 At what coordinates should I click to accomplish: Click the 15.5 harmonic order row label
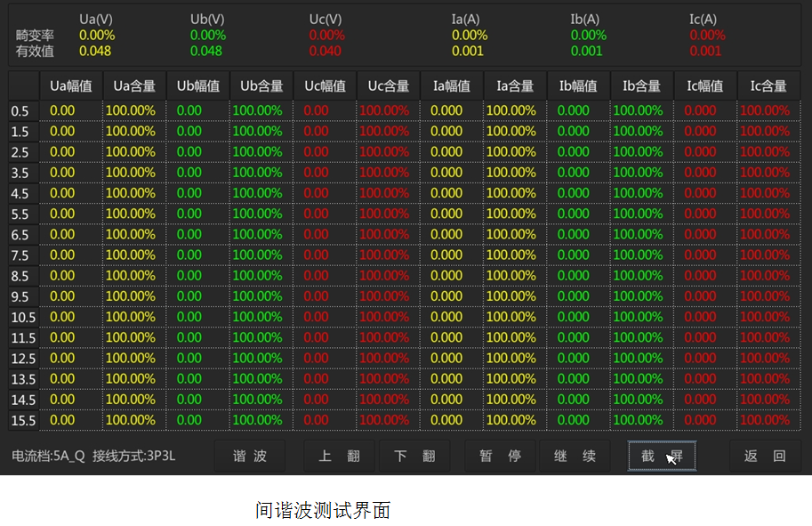coord(23,420)
